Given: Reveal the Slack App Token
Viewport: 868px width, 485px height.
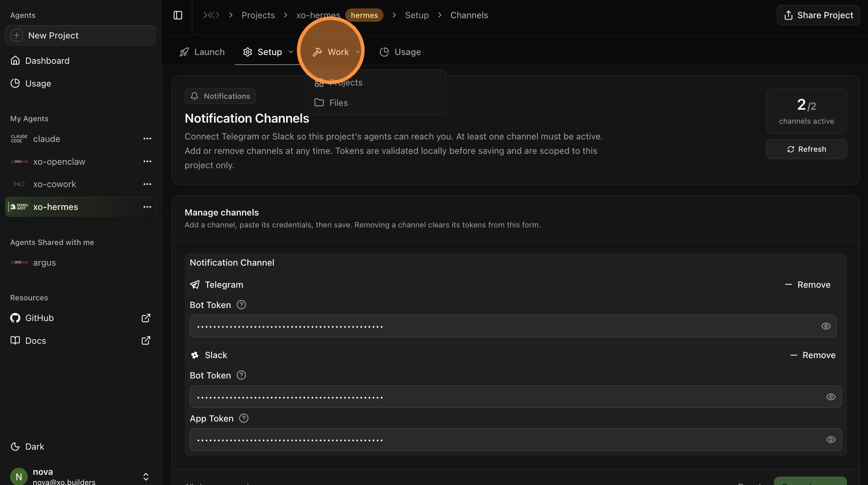Looking at the screenshot, I should (831, 440).
